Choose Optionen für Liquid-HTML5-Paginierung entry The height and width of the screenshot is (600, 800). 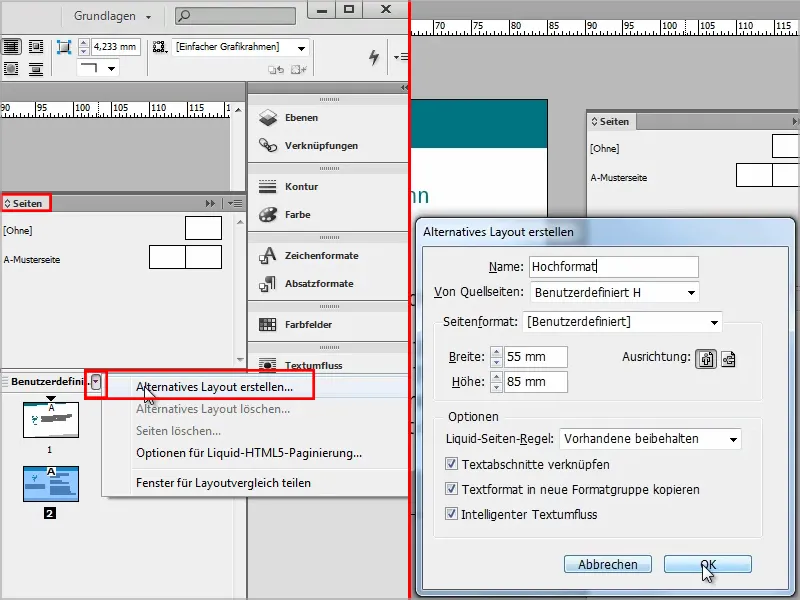(x=249, y=453)
